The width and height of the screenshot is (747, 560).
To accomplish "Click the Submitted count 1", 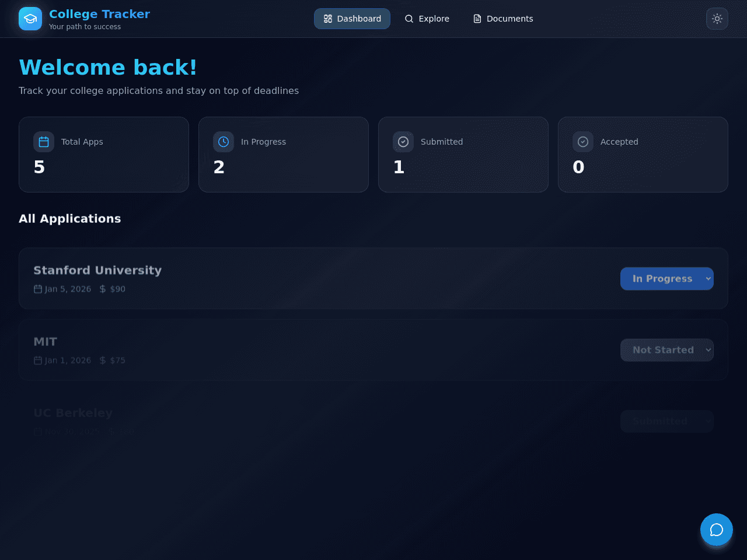I will [x=399, y=167].
